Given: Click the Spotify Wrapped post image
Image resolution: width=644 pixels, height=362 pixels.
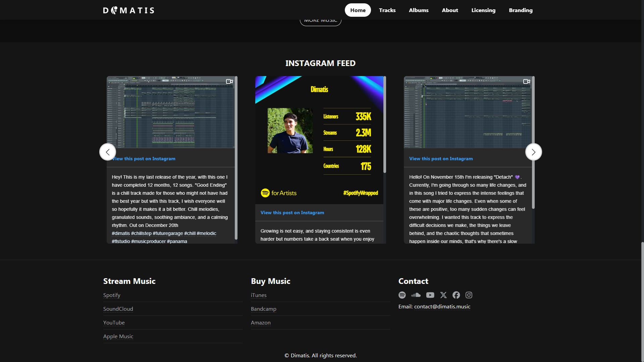Looking at the screenshot, I should pos(319,140).
